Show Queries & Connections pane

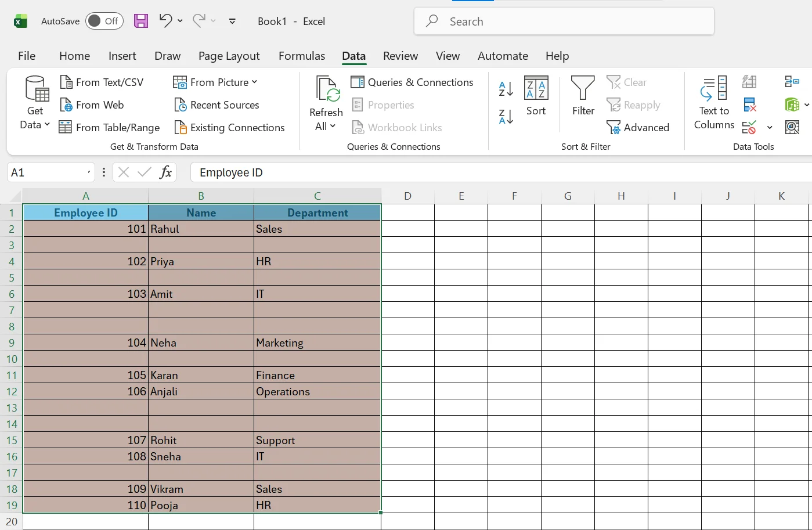click(x=412, y=82)
